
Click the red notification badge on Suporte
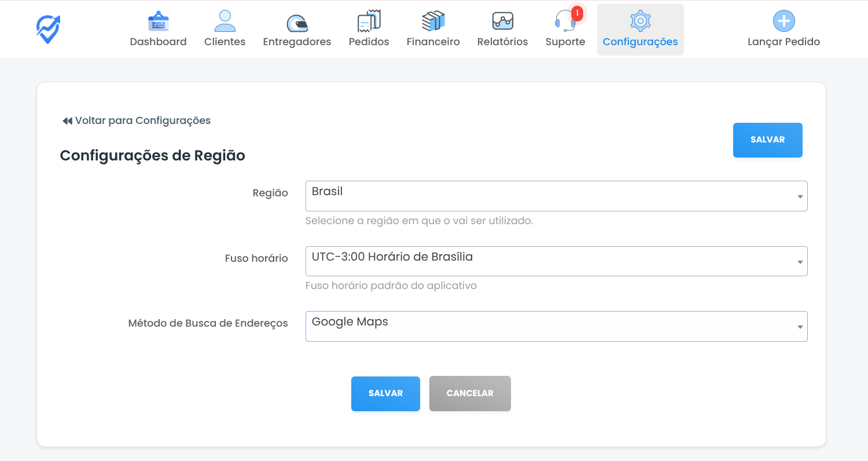coord(577,13)
